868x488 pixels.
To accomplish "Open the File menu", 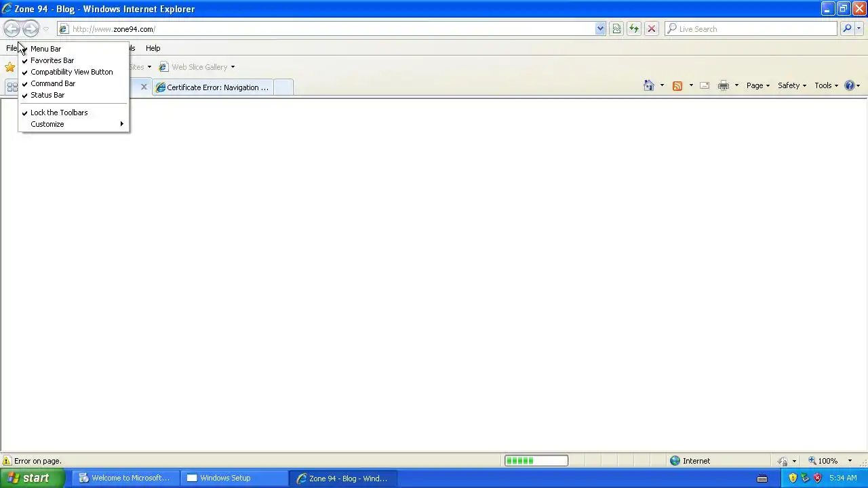I will (x=12, y=48).
